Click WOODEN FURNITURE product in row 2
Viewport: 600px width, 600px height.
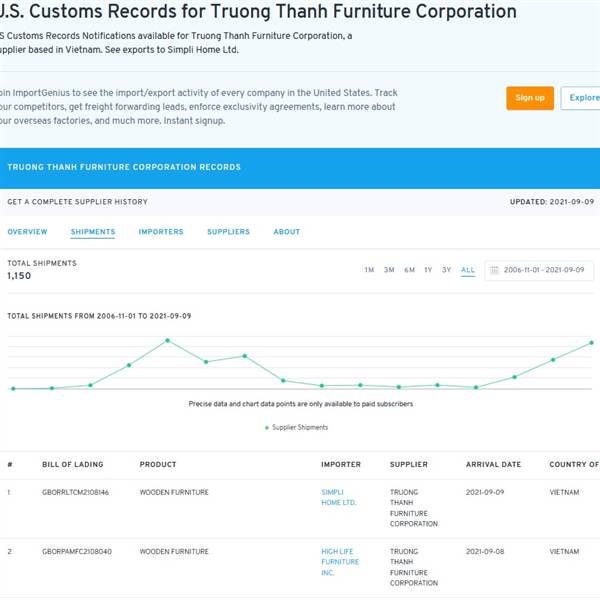(174, 551)
